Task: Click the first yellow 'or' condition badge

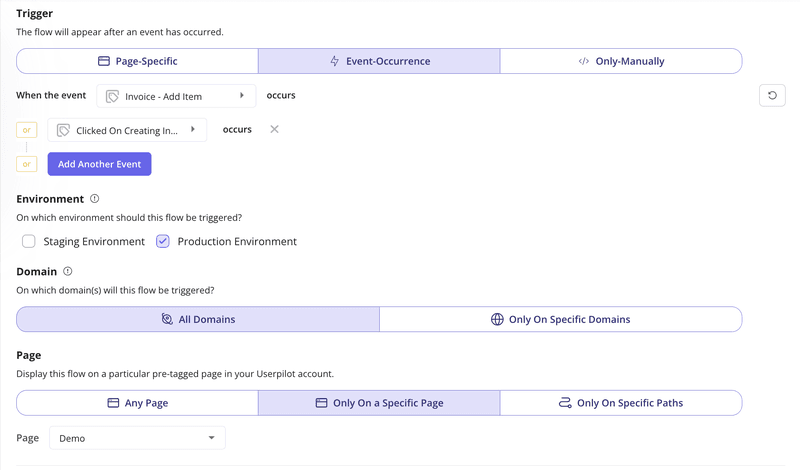Action: [x=27, y=130]
